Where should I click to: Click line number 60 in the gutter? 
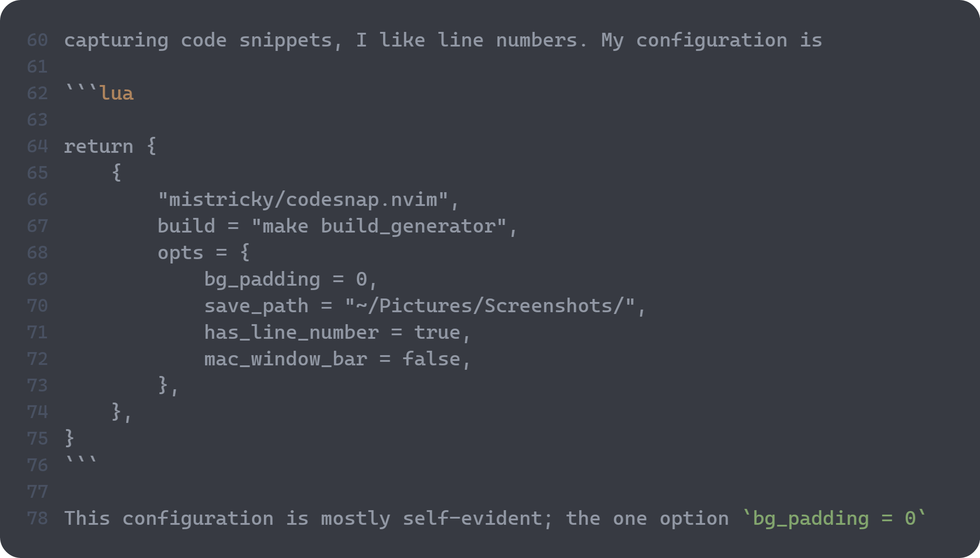click(x=37, y=40)
